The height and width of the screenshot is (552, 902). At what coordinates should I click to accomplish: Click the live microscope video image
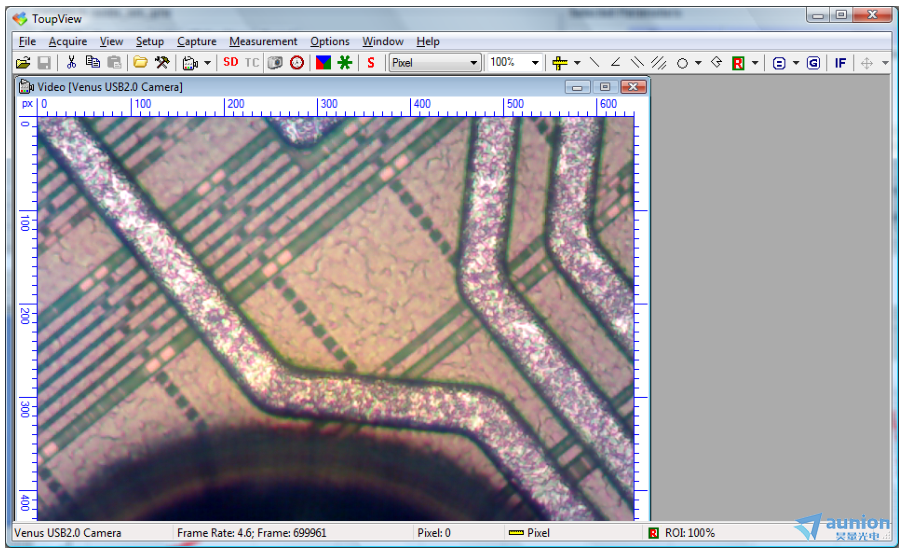click(x=336, y=319)
